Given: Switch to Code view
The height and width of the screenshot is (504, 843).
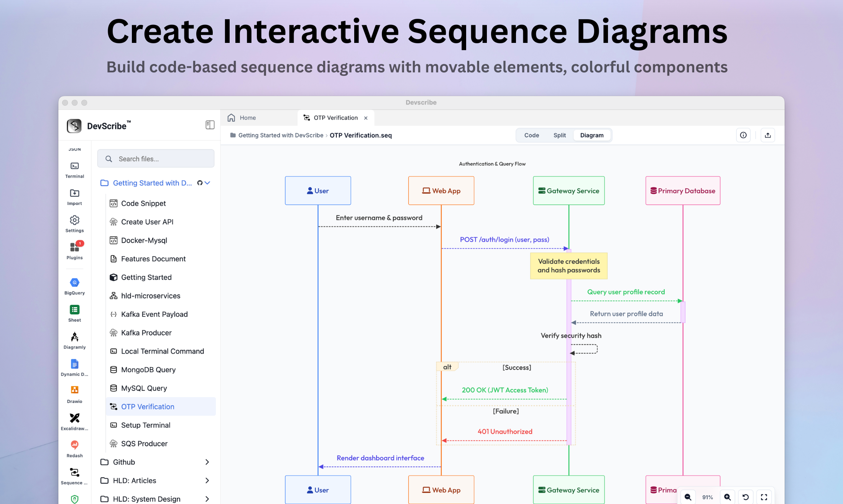Looking at the screenshot, I should [x=531, y=135].
